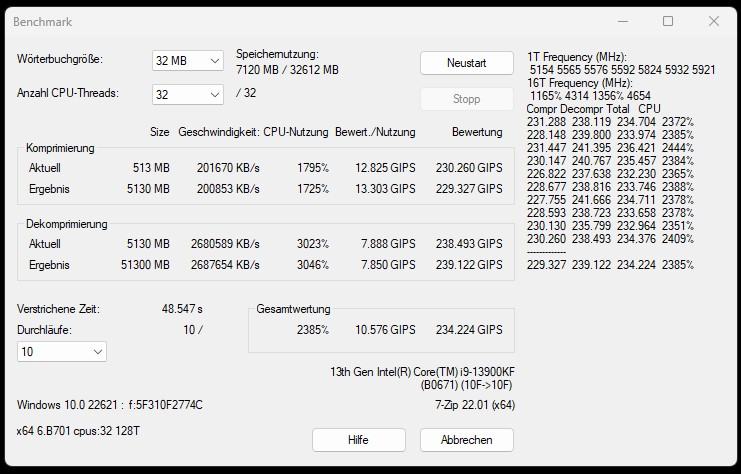Click the x64 6.B701 cpus:32 128T text
The height and width of the screenshot is (474, 741).
(x=78, y=431)
